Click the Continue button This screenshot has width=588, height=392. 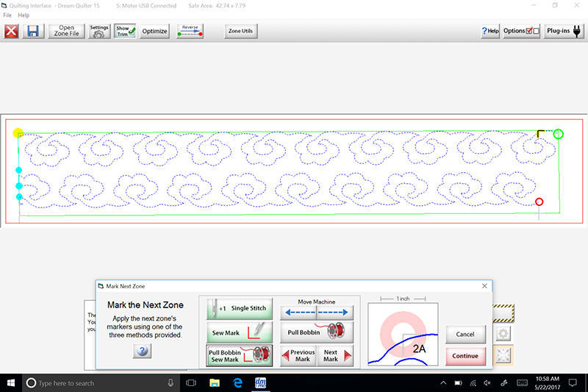click(x=465, y=356)
